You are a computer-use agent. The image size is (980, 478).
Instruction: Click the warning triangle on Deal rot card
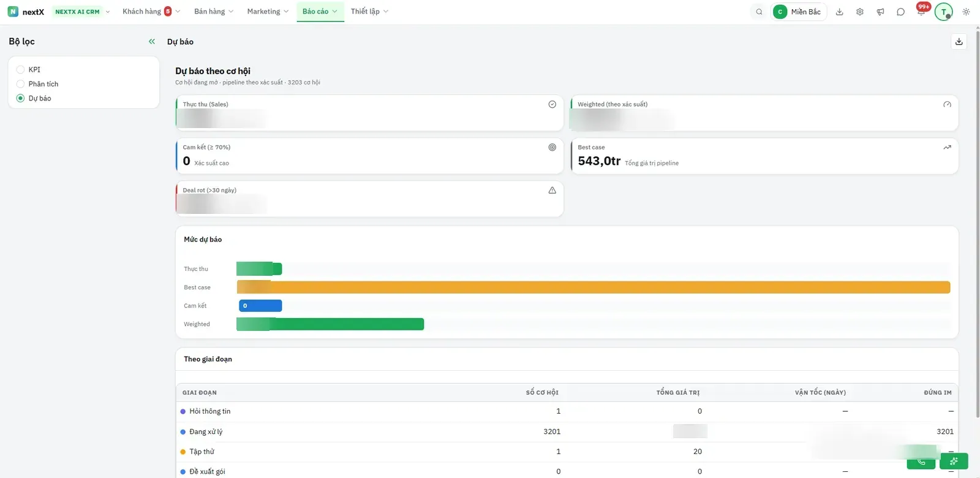[x=552, y=190]
